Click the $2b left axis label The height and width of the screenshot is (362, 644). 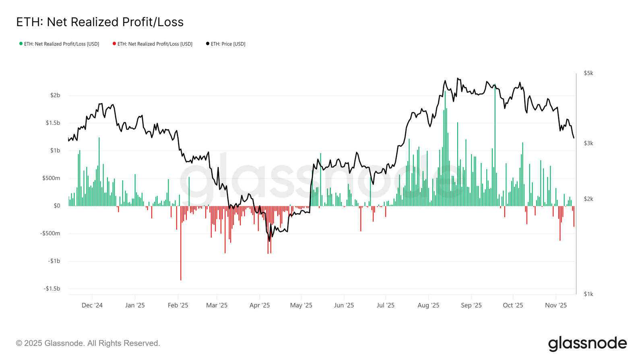55,95
